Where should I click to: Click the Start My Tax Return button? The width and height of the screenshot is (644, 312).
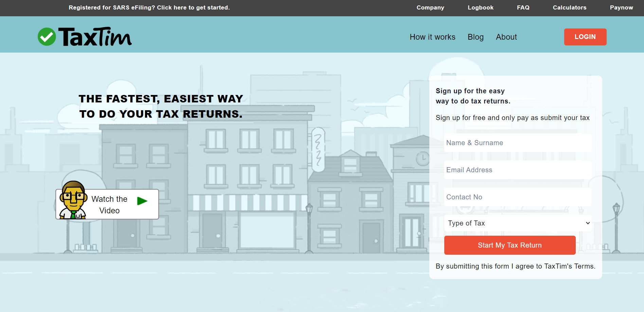(509, 245)
